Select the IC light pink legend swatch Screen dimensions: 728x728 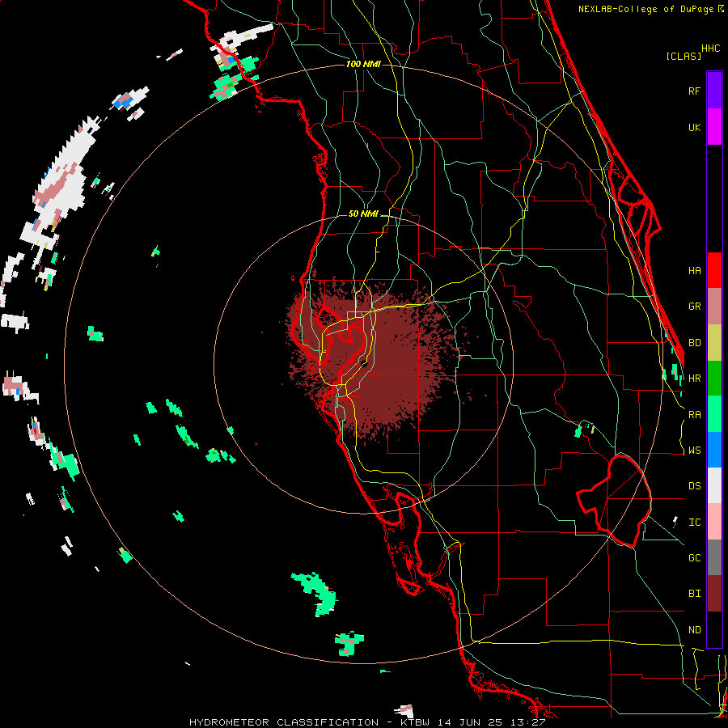[x=714, y=522]
